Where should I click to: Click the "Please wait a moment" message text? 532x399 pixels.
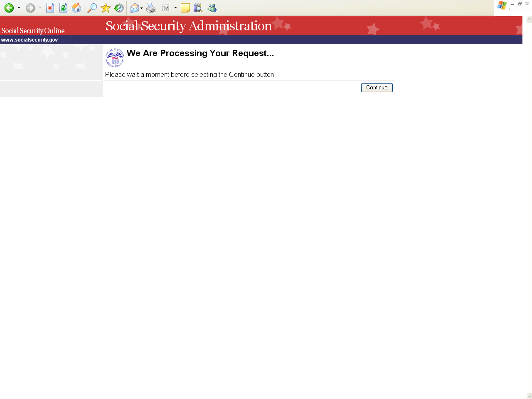pos(190,75)
